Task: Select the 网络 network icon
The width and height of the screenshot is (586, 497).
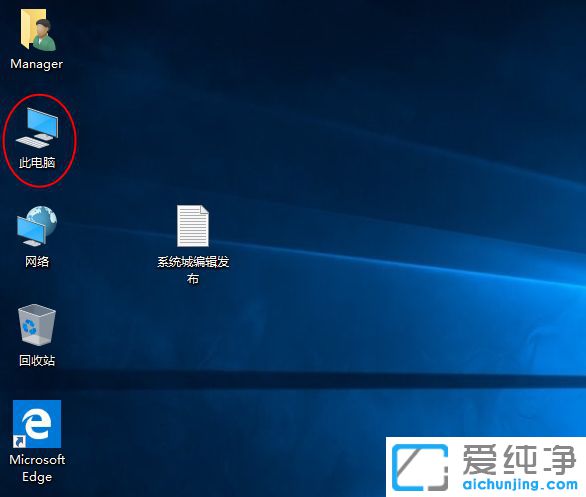Action: point(37,226)
